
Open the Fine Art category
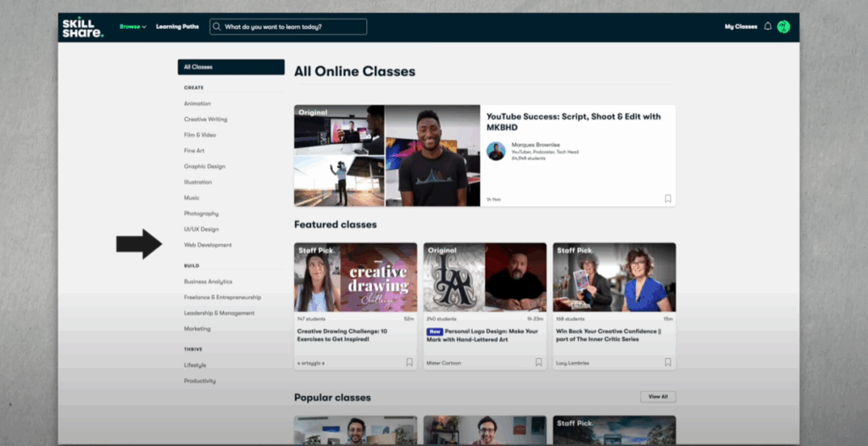click(194, 151)
